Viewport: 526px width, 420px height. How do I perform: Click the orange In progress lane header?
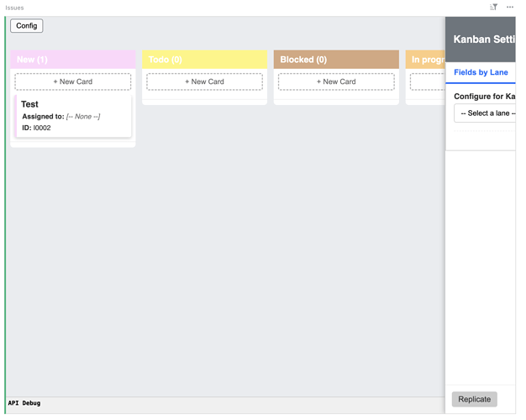point(426,60)
